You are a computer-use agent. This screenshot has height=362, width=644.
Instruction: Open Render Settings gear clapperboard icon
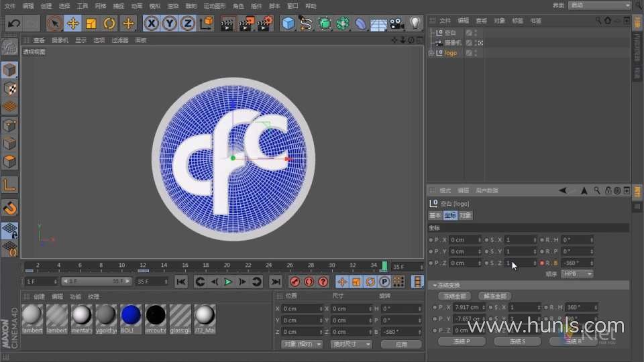tap(265, 23)
